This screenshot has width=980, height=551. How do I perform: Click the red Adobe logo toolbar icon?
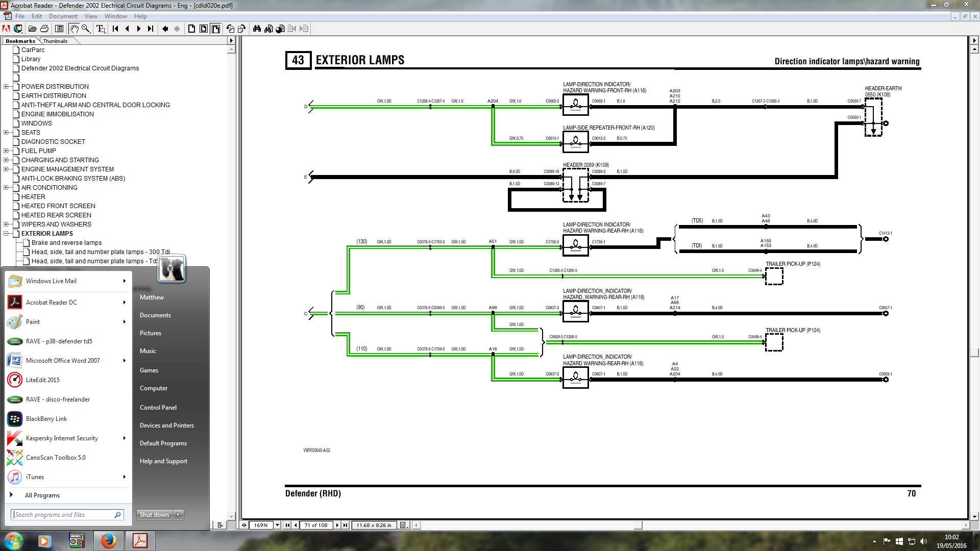tap(6, 29)
